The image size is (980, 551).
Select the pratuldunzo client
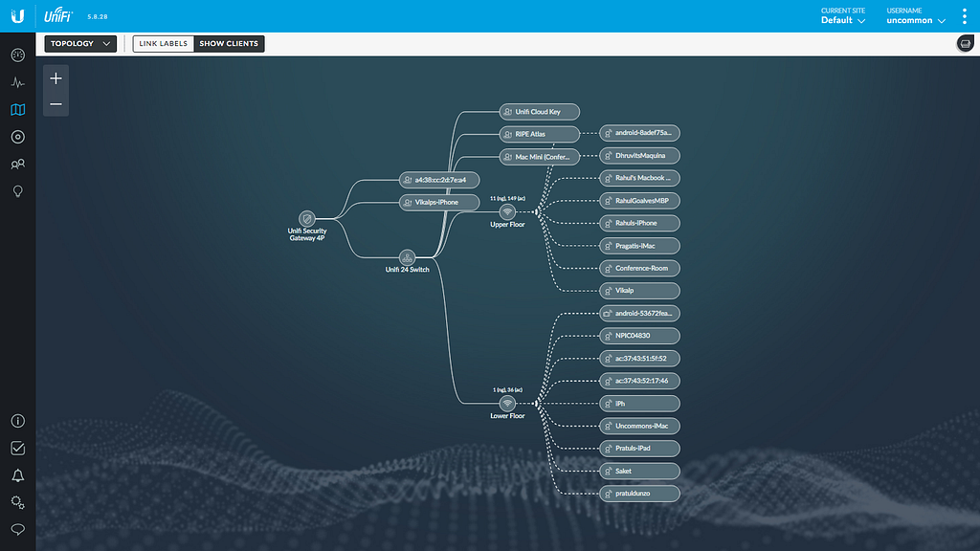pos(639,494)
